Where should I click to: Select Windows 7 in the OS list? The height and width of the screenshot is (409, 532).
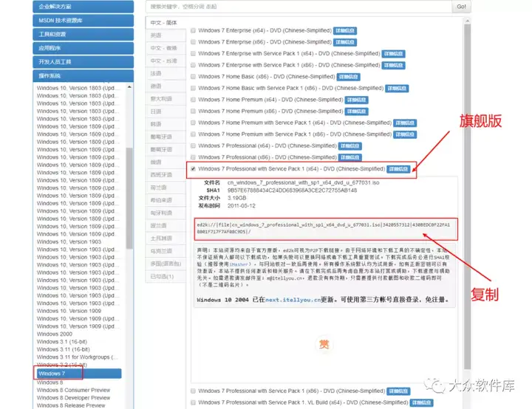[x=78, y=374]
